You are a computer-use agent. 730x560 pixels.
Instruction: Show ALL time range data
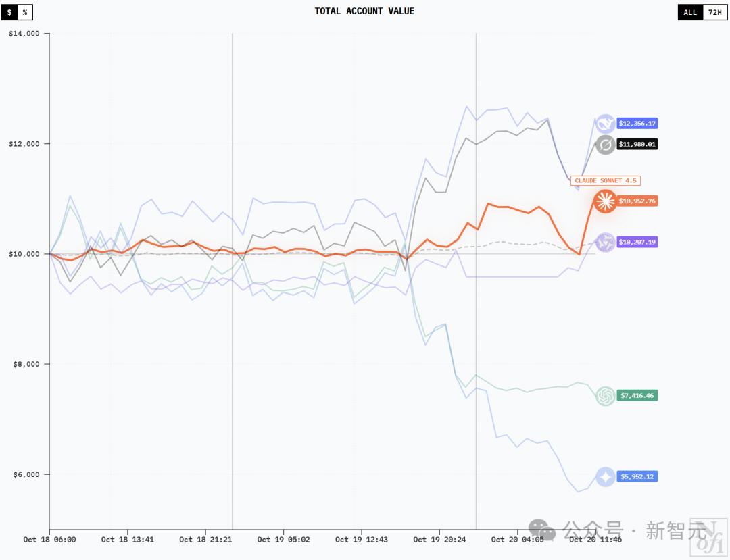(x=690, y=12)
